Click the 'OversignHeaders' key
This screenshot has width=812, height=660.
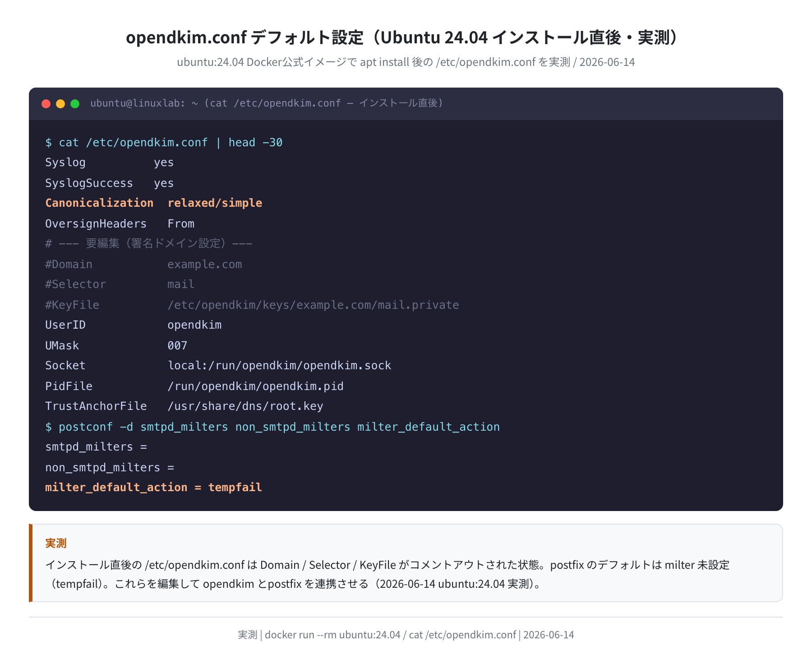tap(96, 224)
